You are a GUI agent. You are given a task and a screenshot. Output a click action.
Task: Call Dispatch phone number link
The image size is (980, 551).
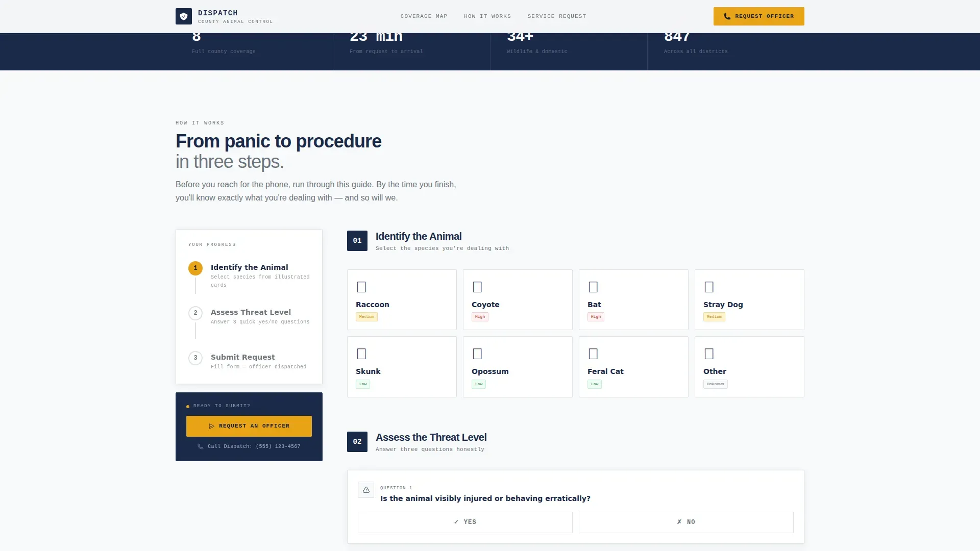pyautogui.click(x=249, y=446)
